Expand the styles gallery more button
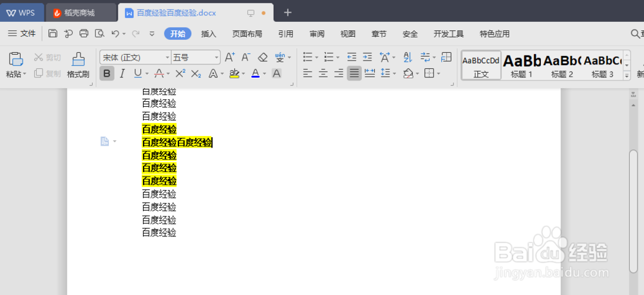The height and width of the screenshot is (295, 644). tap(627, 75)
